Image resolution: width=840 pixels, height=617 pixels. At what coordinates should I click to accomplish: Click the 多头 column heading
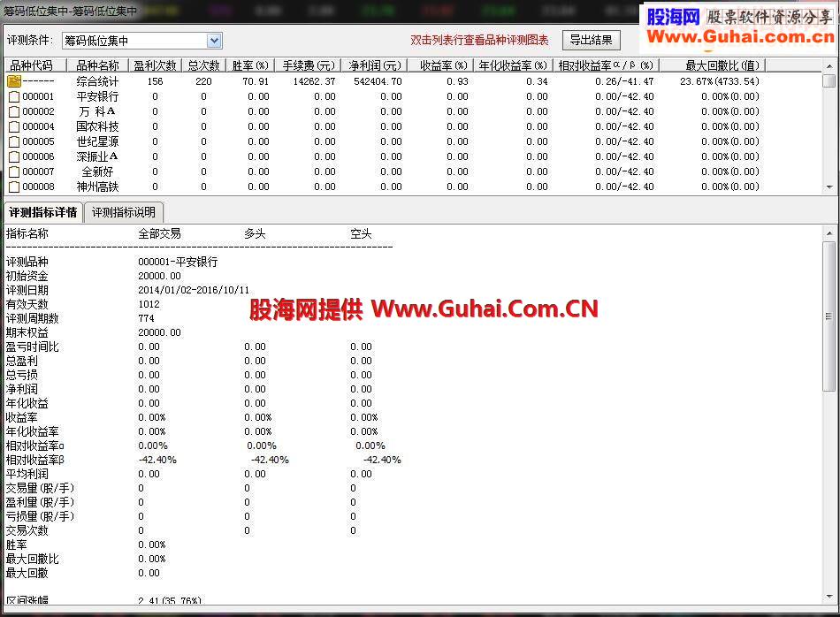click(x=255, y=234)
